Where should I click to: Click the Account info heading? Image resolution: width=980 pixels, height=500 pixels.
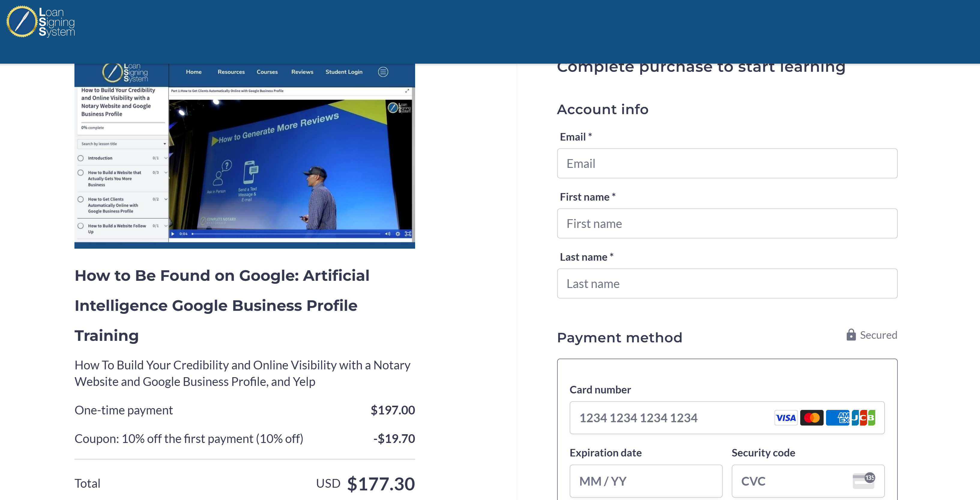(603, 109)
